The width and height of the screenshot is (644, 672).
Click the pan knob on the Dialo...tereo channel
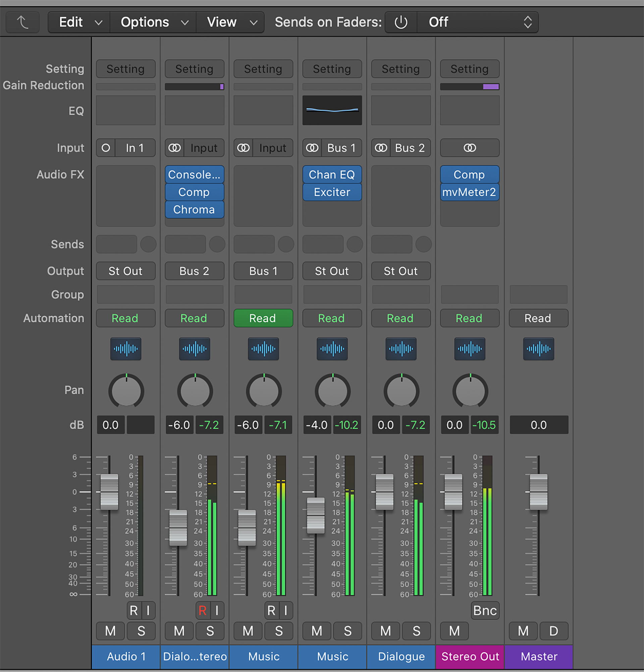pyautogui.click(x=195, y=391)
